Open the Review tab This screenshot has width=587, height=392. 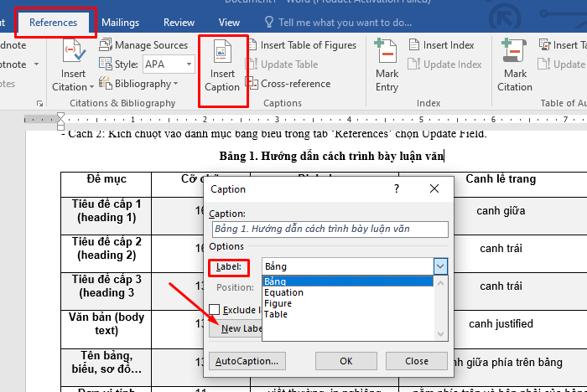coord(179,23)
